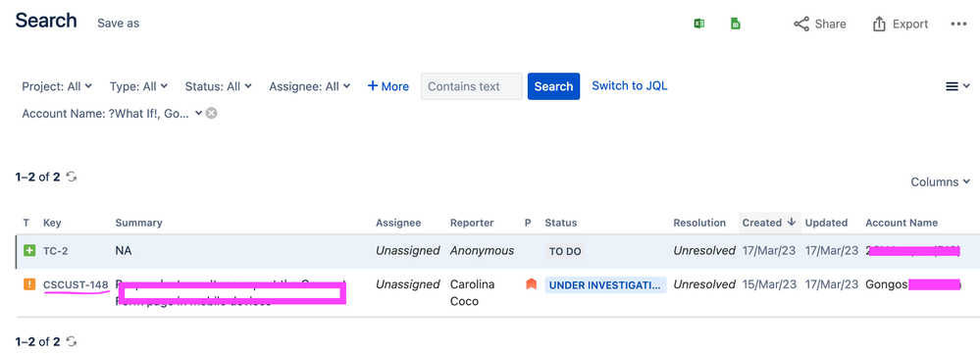Expand the Project: All filter
The width and height of the screenshot is (980, 357).
pyautogui.click(x=57, y=86)
